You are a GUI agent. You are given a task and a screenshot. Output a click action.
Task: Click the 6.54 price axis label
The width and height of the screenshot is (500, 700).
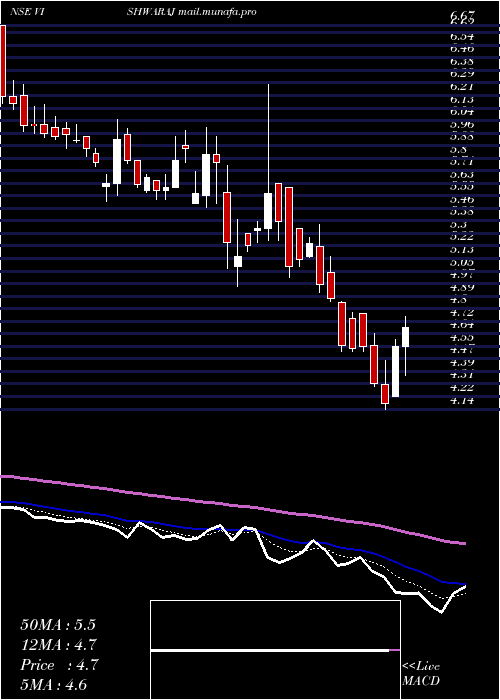tap(461, 36)
